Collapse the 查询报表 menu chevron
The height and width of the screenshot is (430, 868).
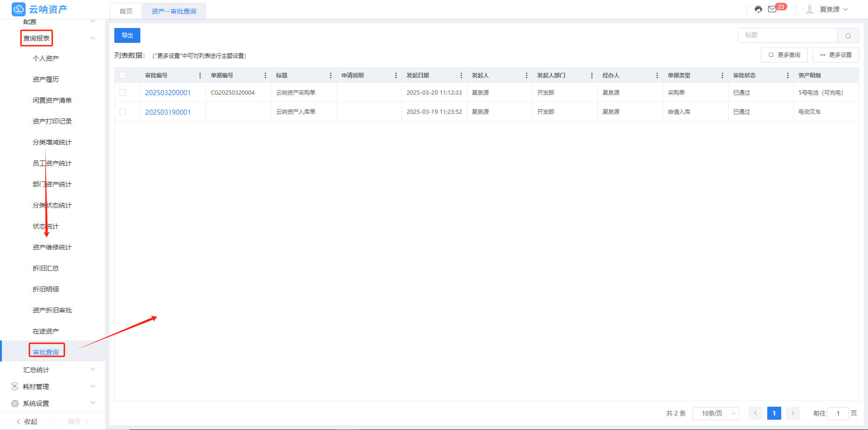coord(93,38)
